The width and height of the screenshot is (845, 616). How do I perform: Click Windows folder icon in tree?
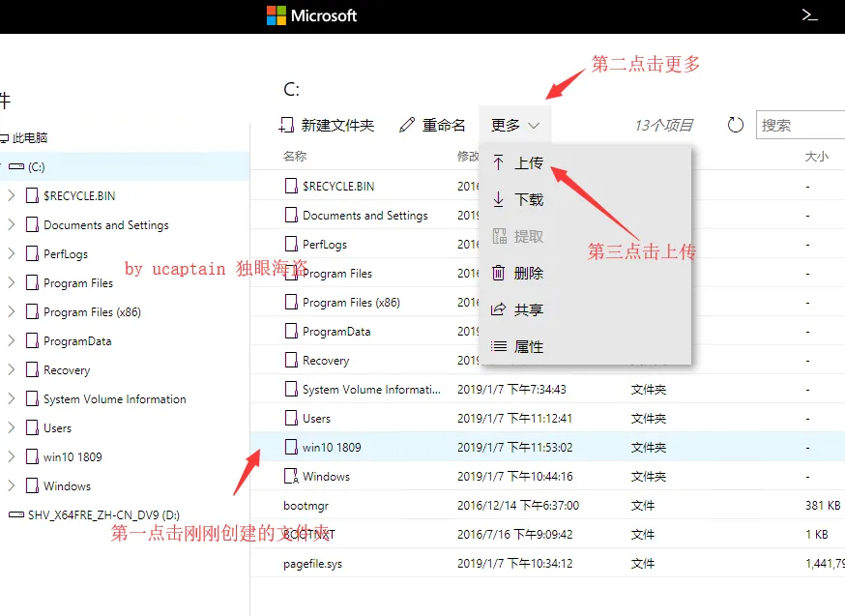(32, 485)
